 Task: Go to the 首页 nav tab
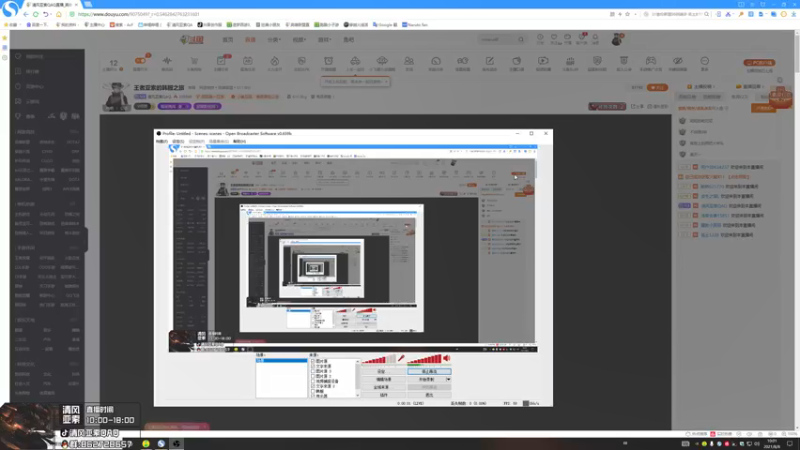coord(228,39)
